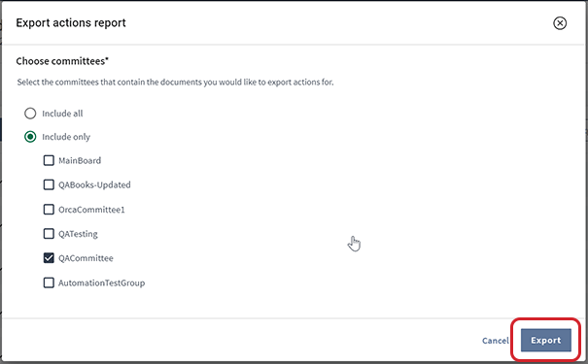Check the QATesting checkbox box
The width and height of the screenshot is (588, 364).
click(x=49, y=234)
